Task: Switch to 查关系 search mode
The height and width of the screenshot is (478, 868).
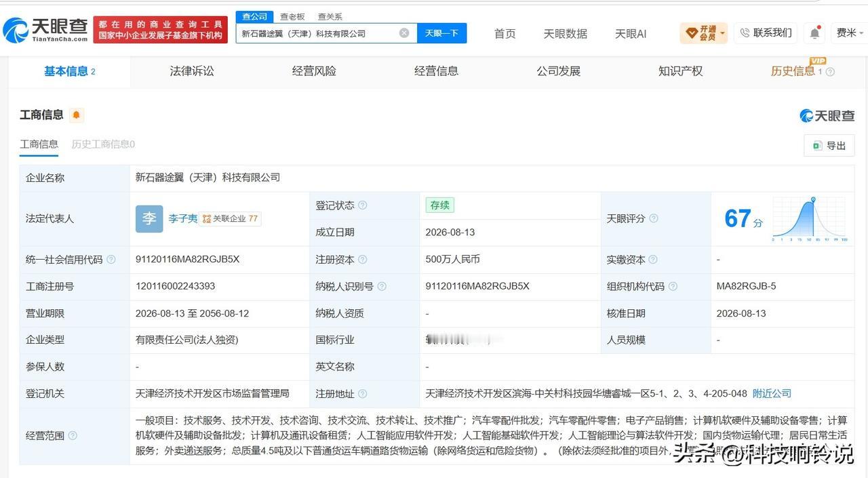Action: click(330, 16)
